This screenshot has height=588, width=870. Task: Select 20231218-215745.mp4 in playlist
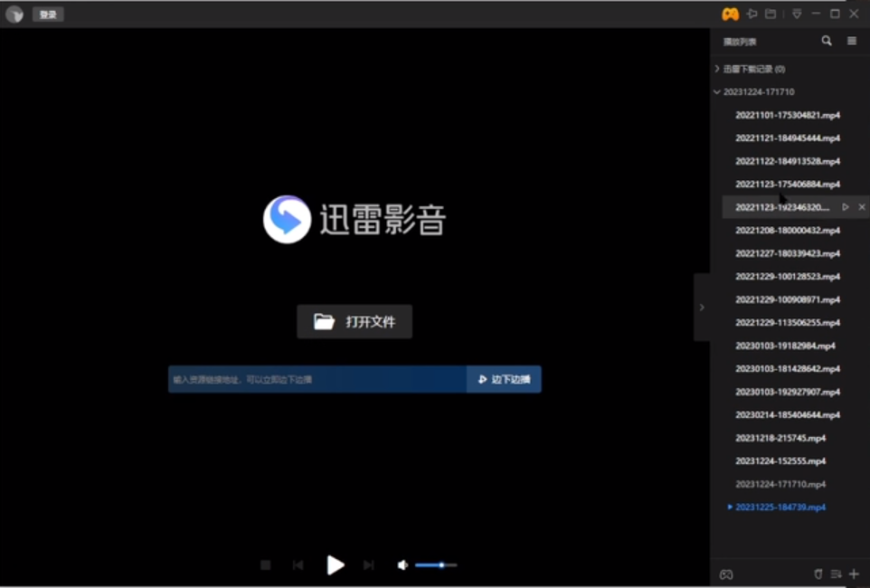click(780, 438)
